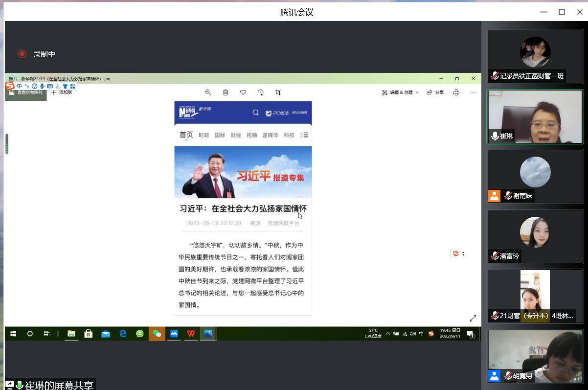Screen dimensions: 588x390
Task: Click the 分享 share button
Action: 435,92
